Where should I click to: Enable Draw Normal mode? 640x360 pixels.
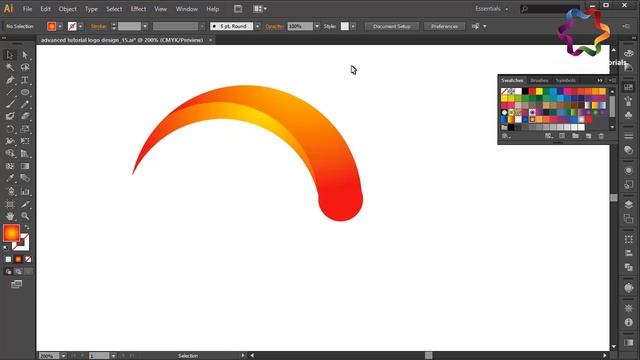point(8,271)
